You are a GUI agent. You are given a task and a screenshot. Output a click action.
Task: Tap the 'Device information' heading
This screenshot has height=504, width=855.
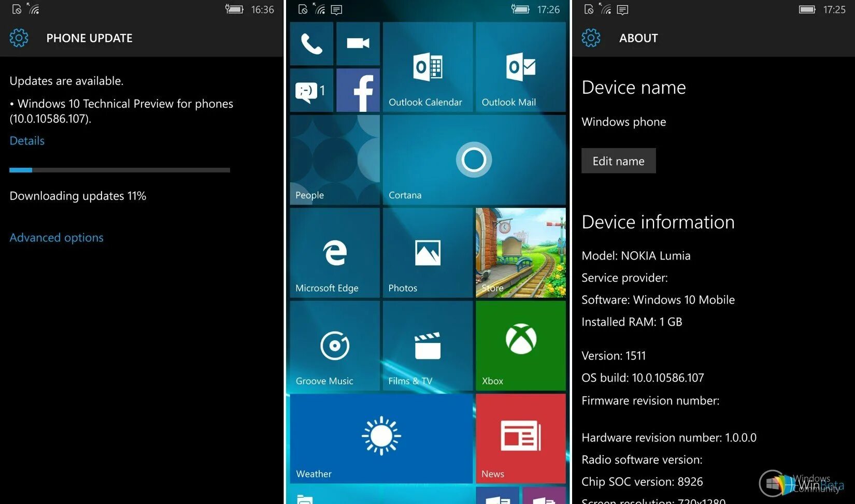click(x=658, y=222)
